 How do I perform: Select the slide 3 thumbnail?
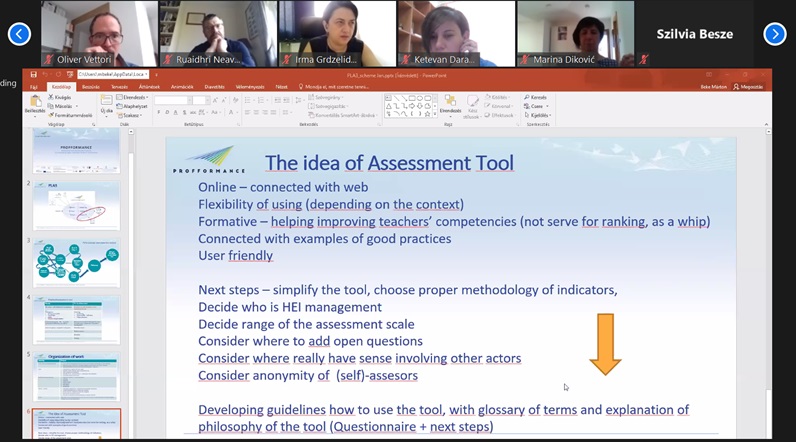click(76, 262)
